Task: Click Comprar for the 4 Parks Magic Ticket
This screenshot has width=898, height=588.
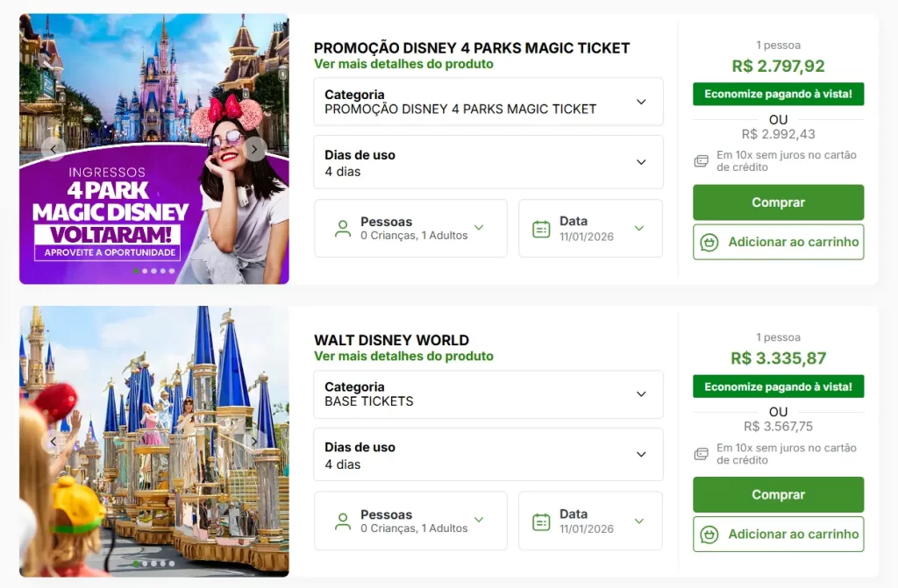Action: 778,202
